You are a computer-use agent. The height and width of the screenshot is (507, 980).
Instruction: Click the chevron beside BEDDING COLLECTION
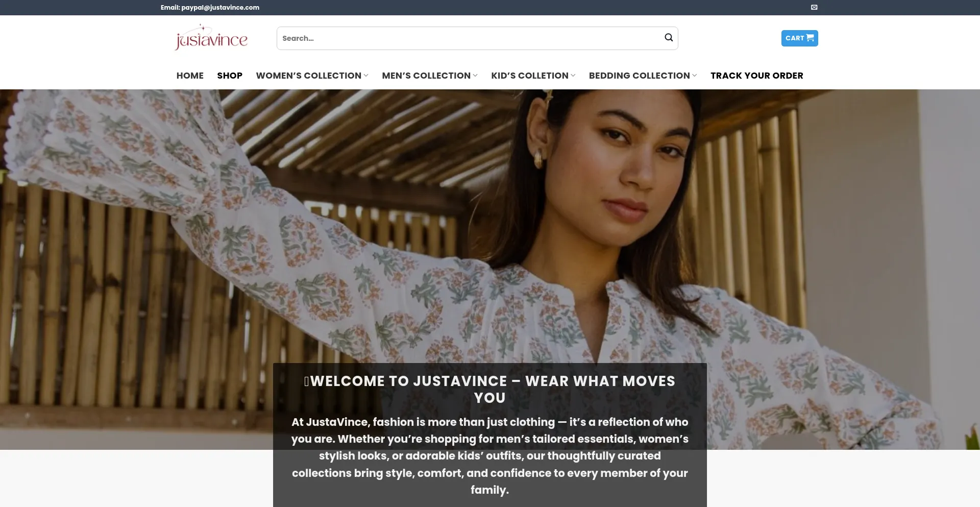click(695, 76)
